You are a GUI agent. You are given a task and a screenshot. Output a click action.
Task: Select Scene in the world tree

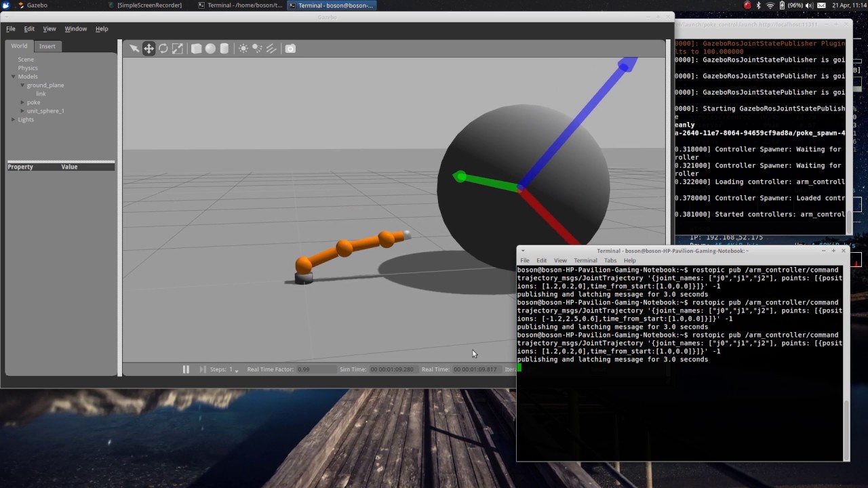(x=26, y=60)
